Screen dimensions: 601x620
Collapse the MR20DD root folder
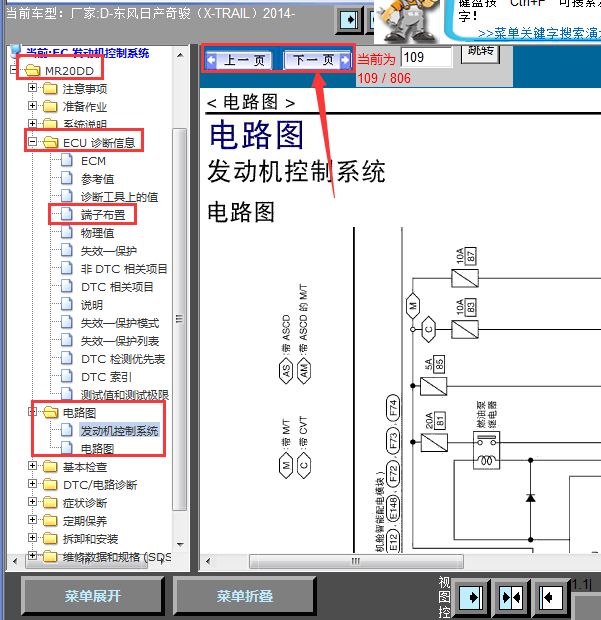[14, 70]
